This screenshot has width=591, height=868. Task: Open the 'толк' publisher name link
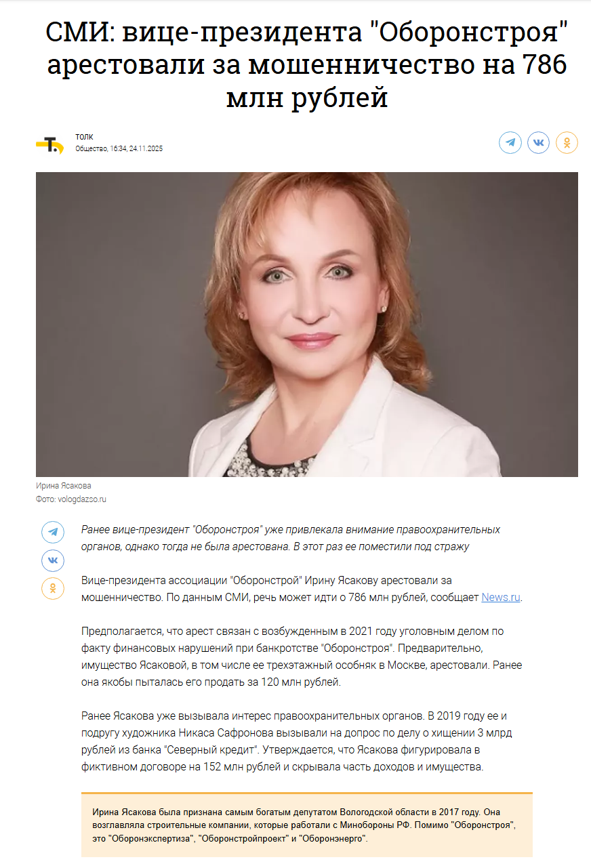point(84,137)
